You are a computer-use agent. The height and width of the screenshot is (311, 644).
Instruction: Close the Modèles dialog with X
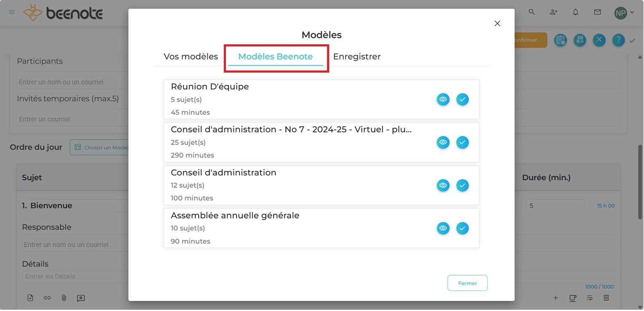click(x=497, y=24)
